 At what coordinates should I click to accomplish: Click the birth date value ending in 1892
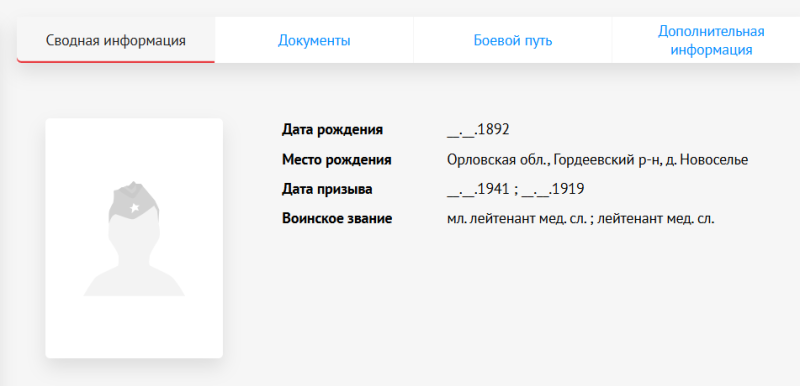coord(478,130)
